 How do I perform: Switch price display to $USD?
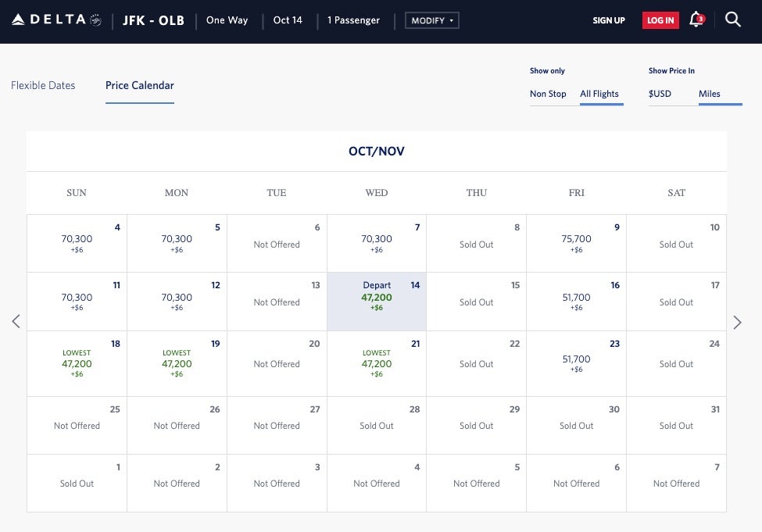[660, 94]
